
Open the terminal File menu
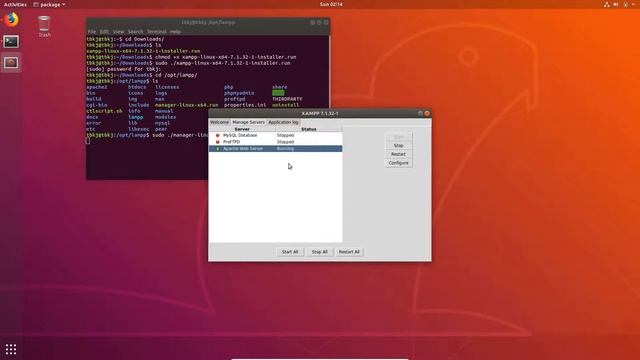click(x=92, y=31)
